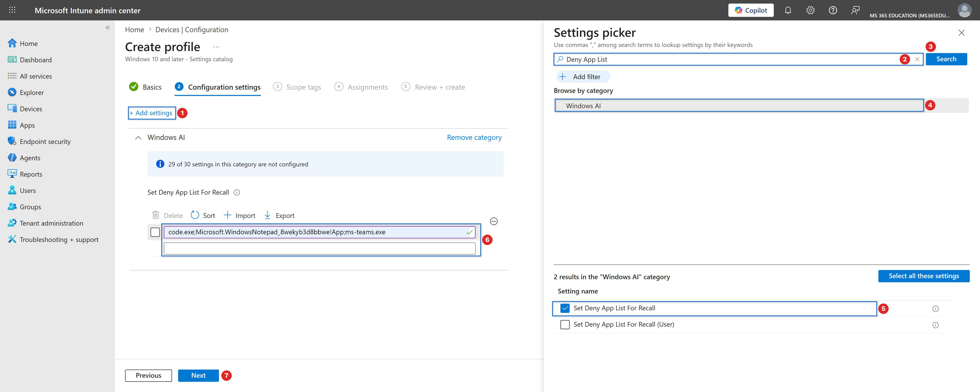
Task: Open the feedback icon in header
Action: pos(855,10)
